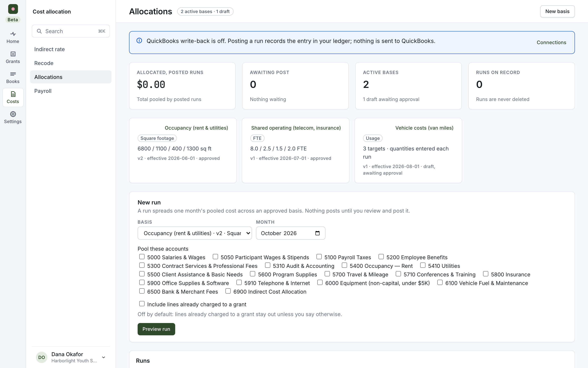Check 5900 Office Supplies & Software
588x368 pixels.
click(142, 283)
